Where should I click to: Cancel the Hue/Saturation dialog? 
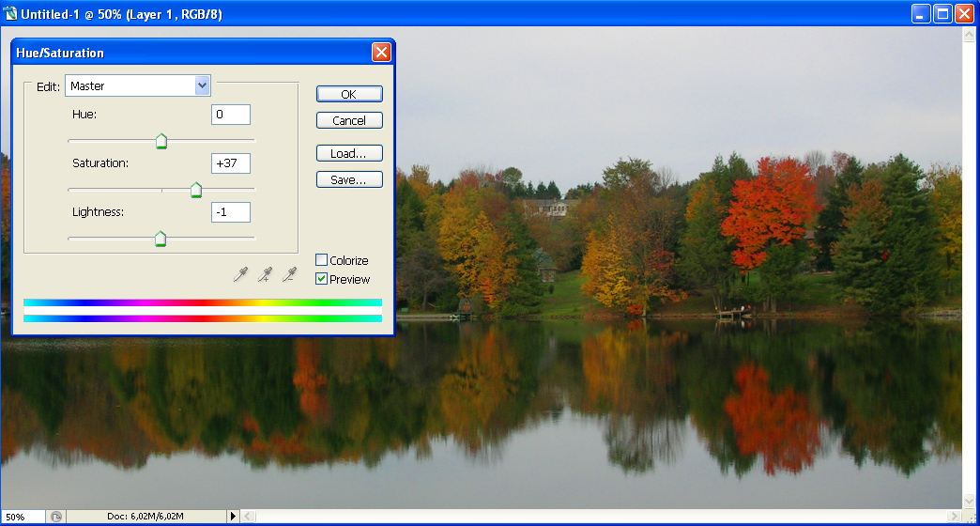(x=349, y=120)
